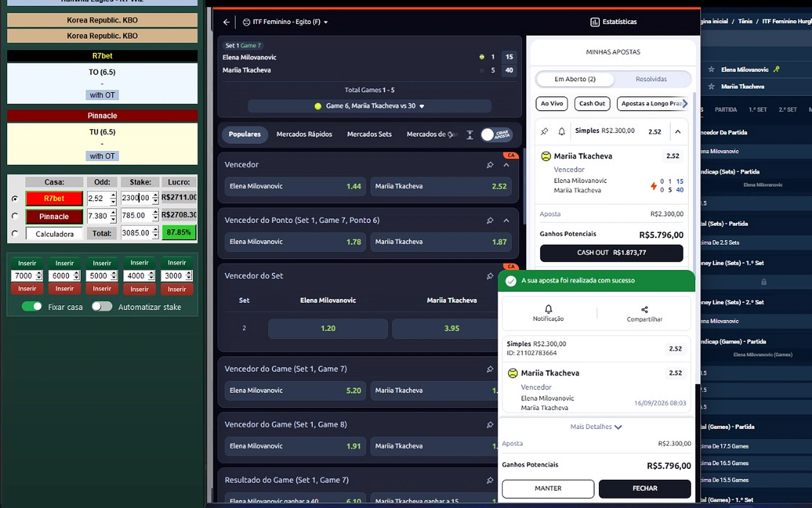The width and height of the screenshot is (812, 508).
Task: Switch to Populares tab
Action: coord(245,134)
